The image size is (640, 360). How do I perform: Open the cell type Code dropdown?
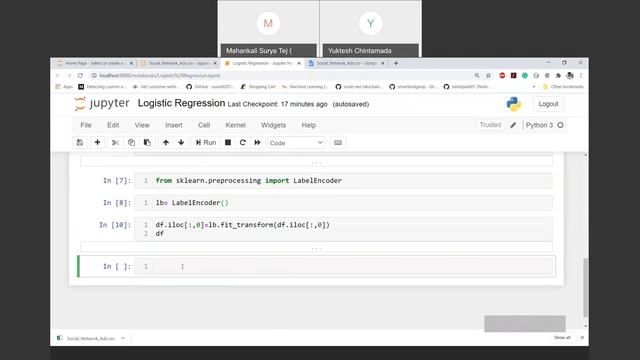coord(296,143)
